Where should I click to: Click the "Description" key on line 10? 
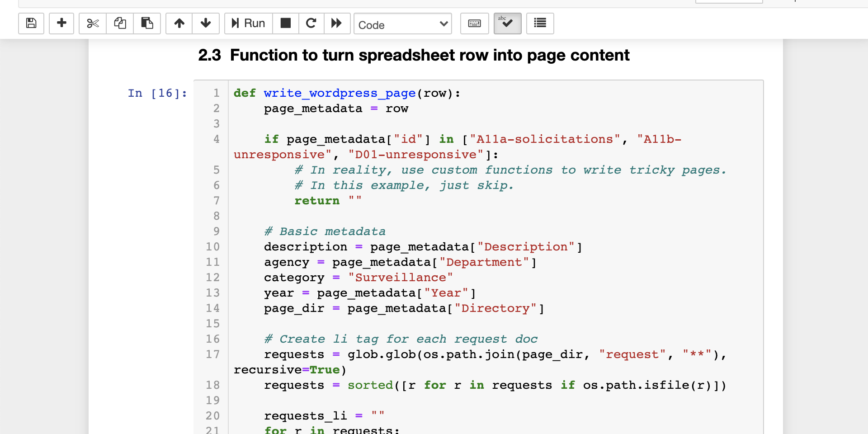(526, 247)
